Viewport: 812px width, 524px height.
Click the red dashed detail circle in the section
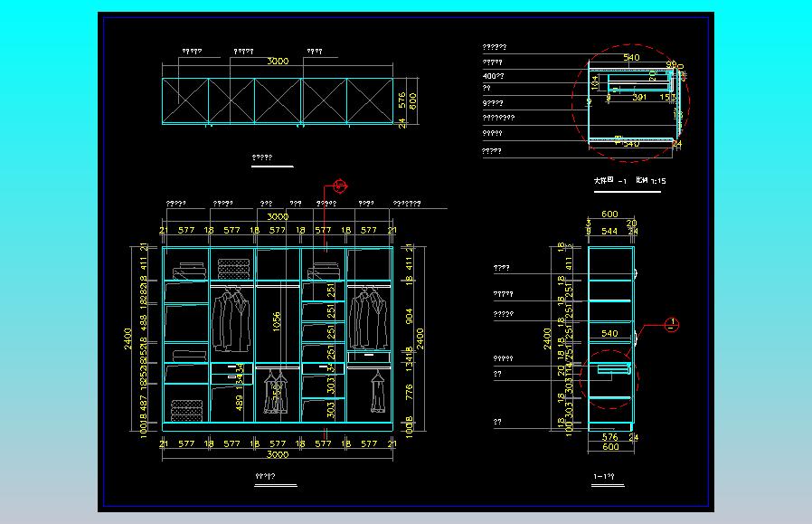pyautogui.click(x=609, y=380)
